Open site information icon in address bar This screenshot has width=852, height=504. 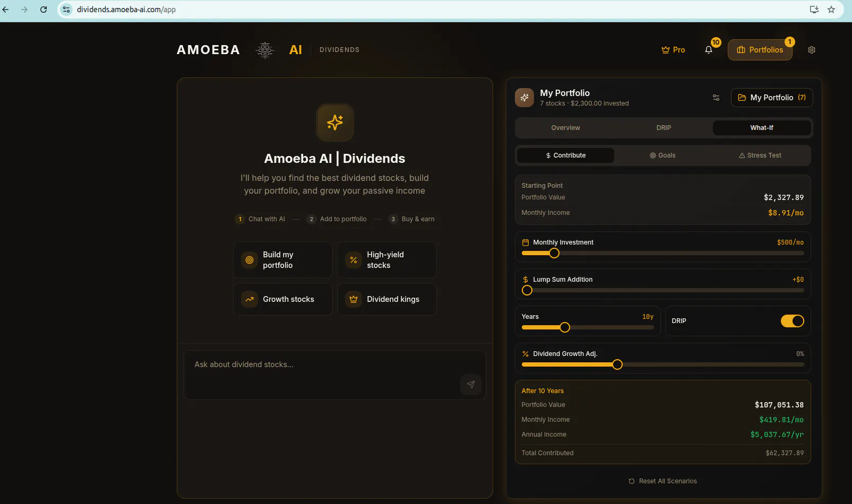tap(66, 10)
